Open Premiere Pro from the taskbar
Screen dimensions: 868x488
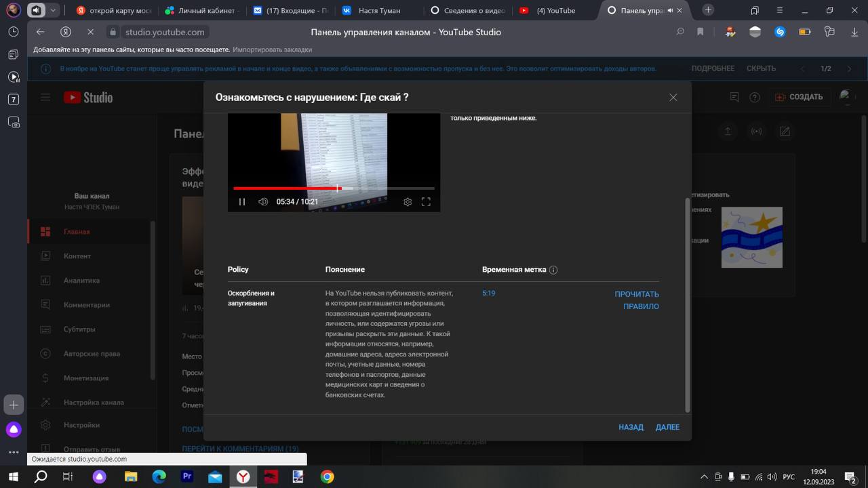point(187,477)
